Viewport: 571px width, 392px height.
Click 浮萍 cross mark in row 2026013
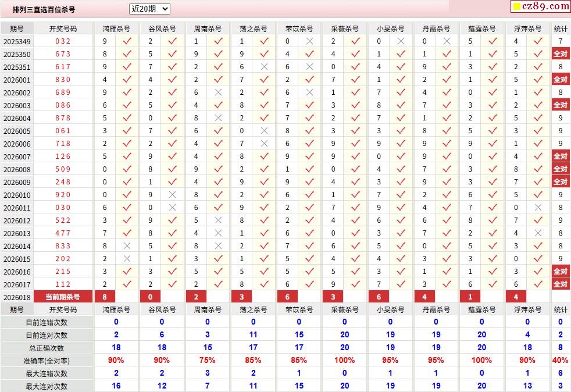[x=538, y=233]
